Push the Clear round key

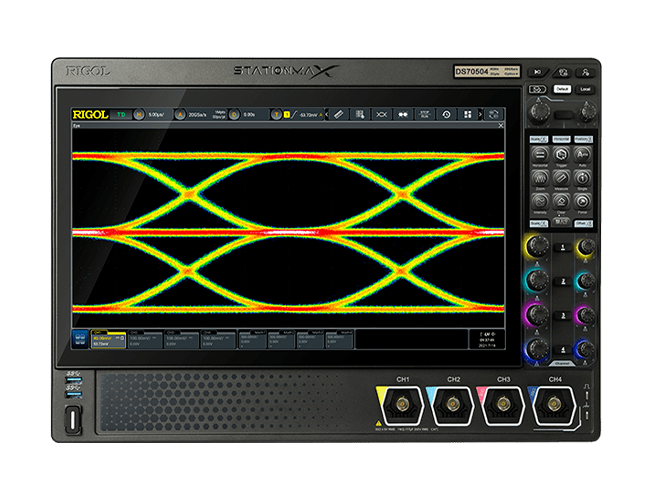pyautogui.click(x=561, y=202)
